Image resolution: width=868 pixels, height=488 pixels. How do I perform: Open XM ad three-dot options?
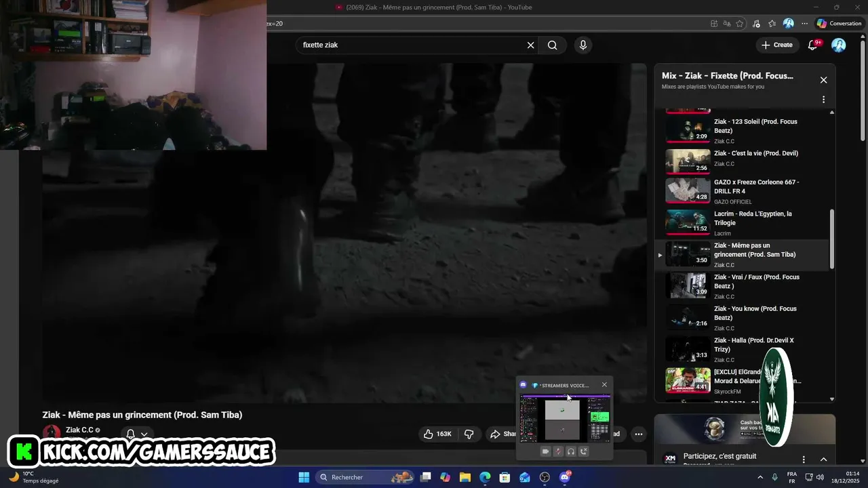[804, 460]
